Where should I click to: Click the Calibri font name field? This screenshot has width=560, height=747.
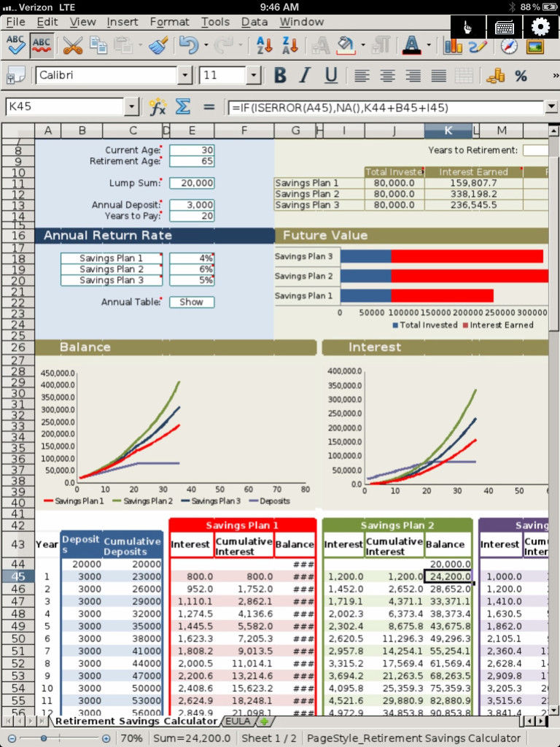coord(106,75)
